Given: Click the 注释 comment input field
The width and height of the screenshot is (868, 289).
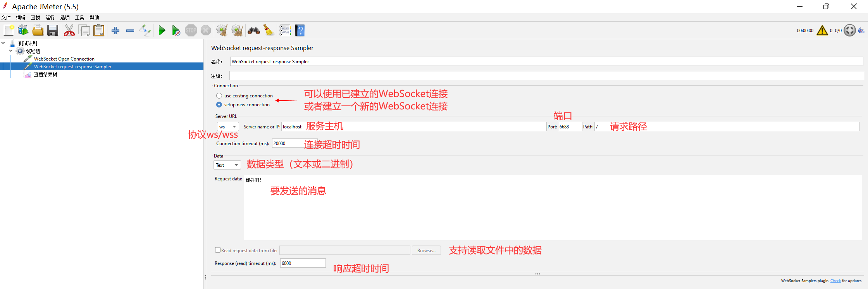Looking at the screenshot, I should pyautogui.click(x=546, y=76).
